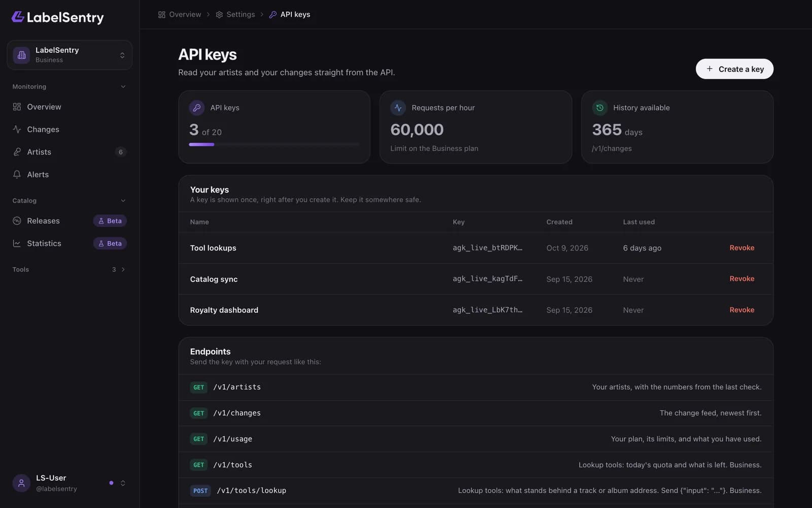Image resolution: width=812 pixels, height=508 pixels.
Task: Click the API keys usage progress bar
Action: [x=274, y=144]
